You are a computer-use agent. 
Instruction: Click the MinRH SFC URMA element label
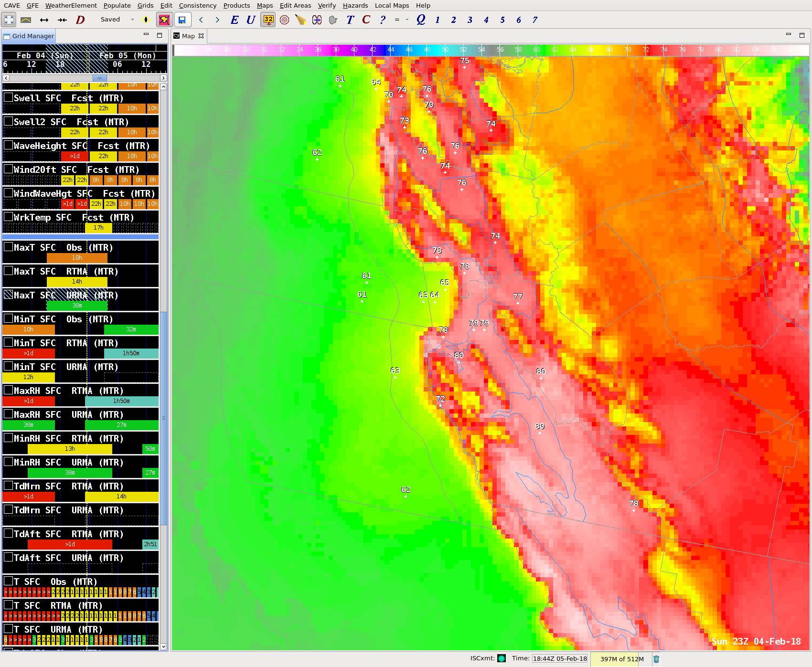tap(68, 462)
